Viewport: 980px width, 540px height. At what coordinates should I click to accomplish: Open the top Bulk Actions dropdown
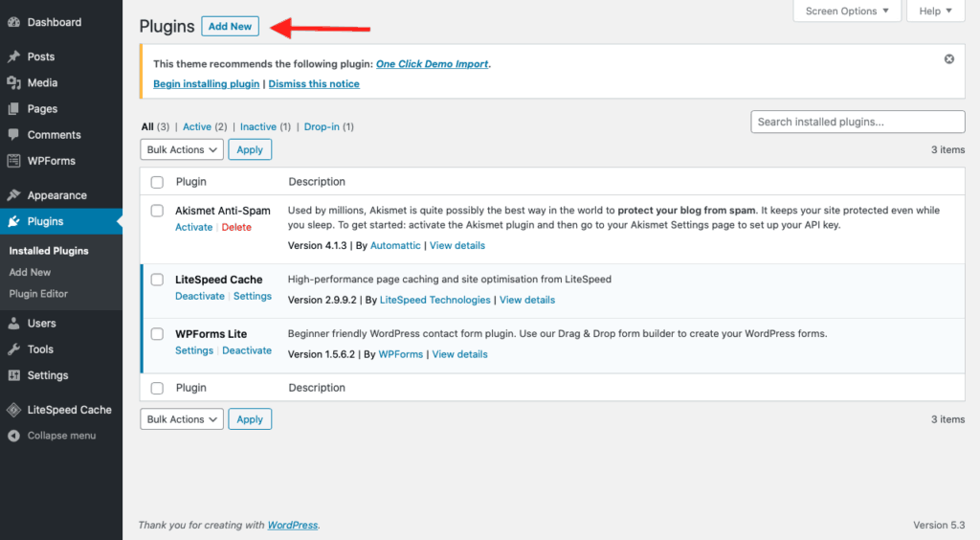(182, 150)
